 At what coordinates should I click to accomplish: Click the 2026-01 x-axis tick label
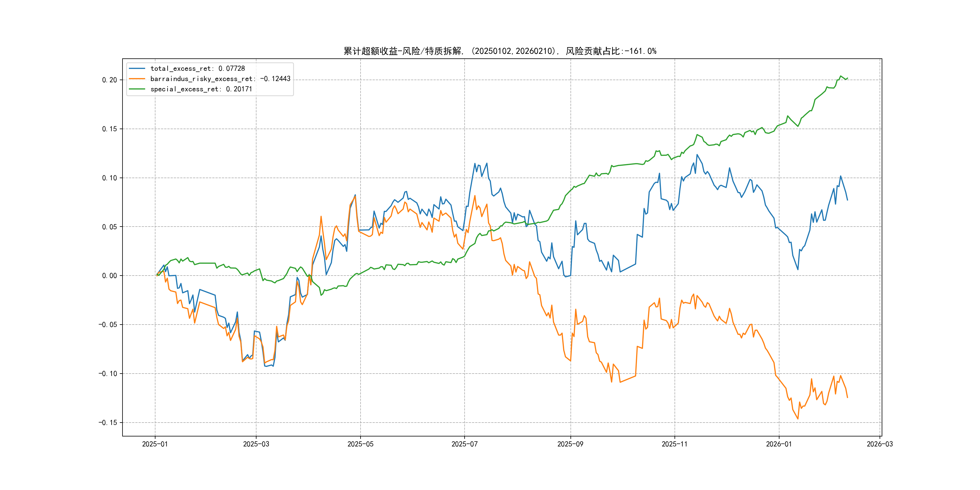(x=779, y=444)
